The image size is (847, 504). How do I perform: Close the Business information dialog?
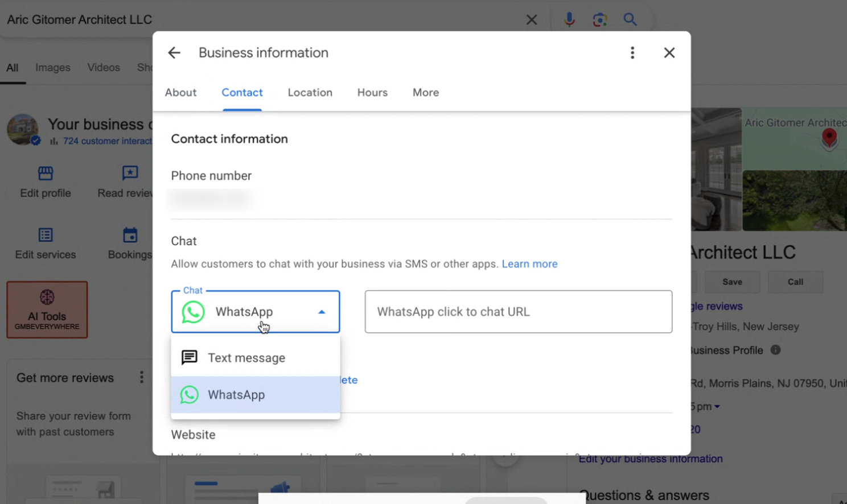click(669, 53)
